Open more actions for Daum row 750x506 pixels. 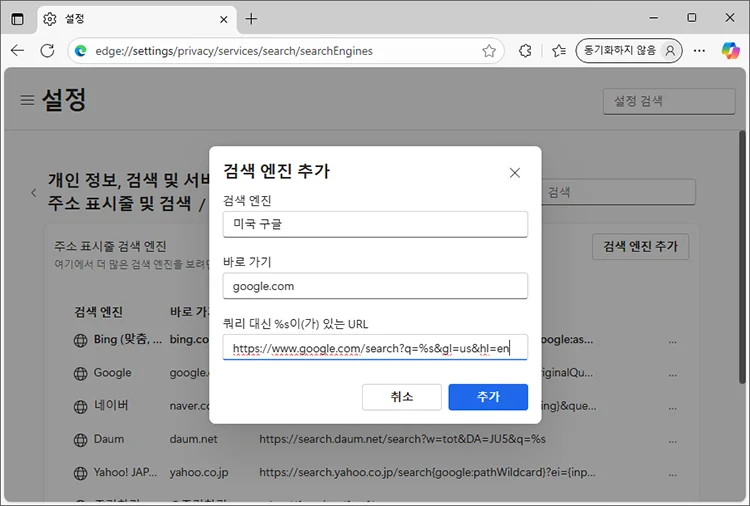tap(673, 441)
